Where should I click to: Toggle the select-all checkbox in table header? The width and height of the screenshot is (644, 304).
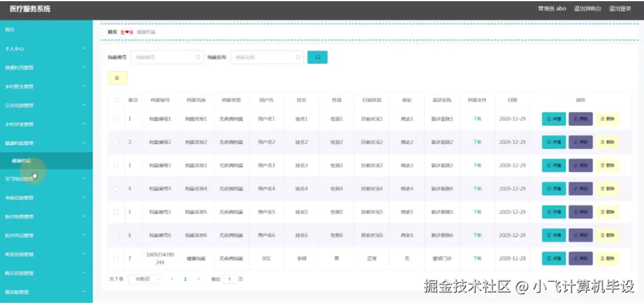pos(116,100)
